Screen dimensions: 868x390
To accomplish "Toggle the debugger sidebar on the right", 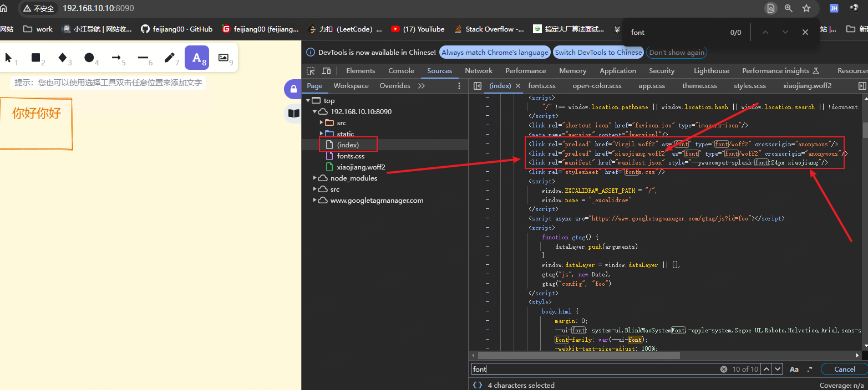I will click(x=862, y=86).
